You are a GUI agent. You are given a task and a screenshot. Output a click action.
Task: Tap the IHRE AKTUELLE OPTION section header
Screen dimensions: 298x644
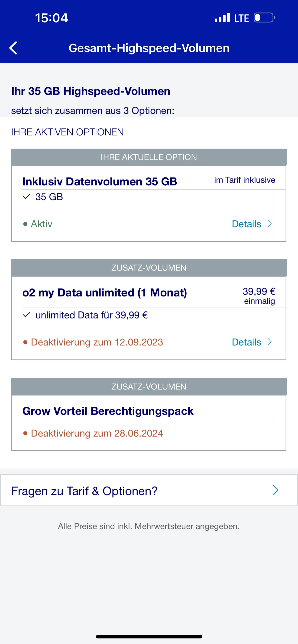click(149, 157)
